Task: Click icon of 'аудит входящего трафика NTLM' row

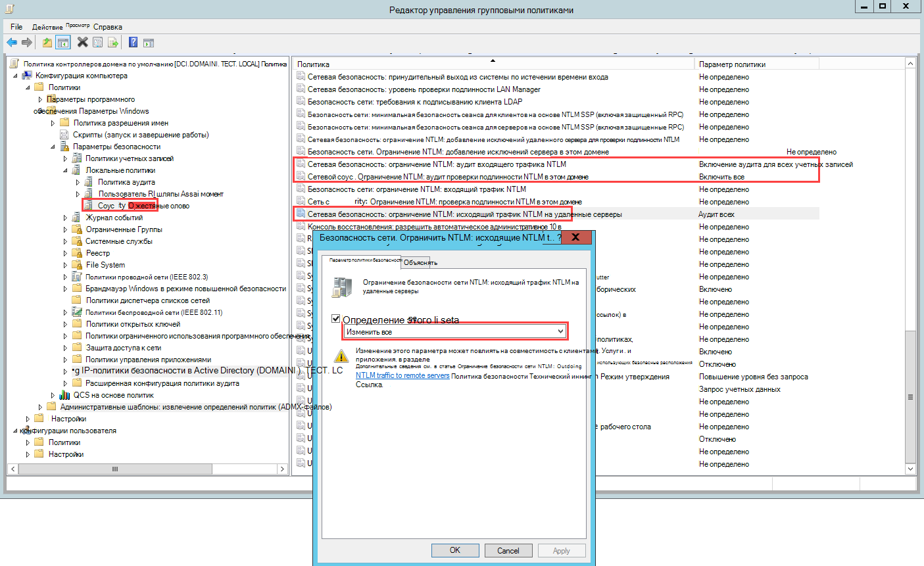Action: click(301, 164)
